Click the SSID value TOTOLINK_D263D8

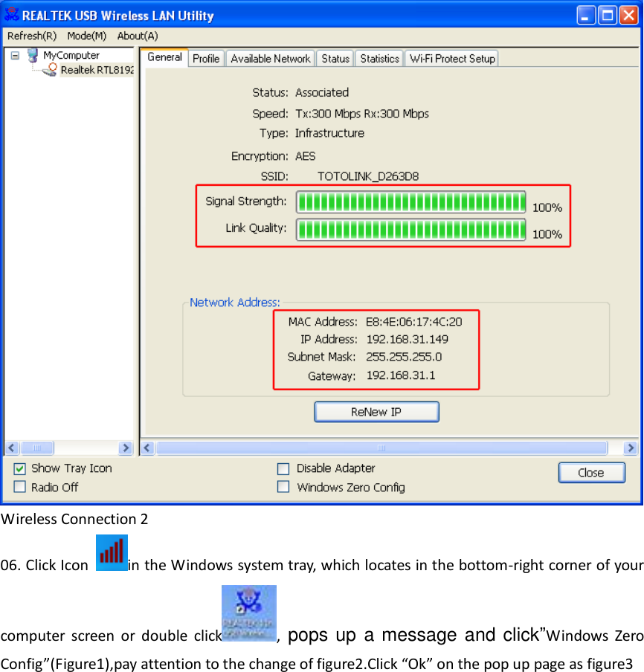pos(368,177)
